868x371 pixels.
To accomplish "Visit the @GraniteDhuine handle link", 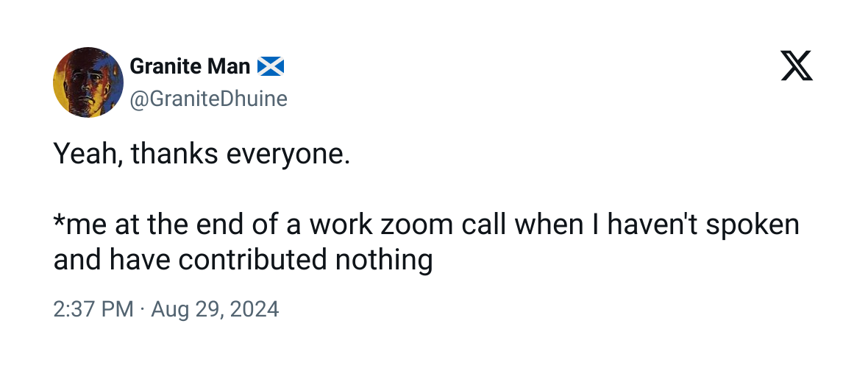I will click(208, 99).
